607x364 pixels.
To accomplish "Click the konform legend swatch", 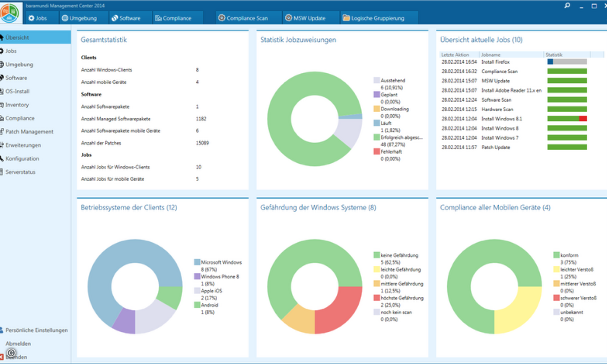I will coord(556,255).
